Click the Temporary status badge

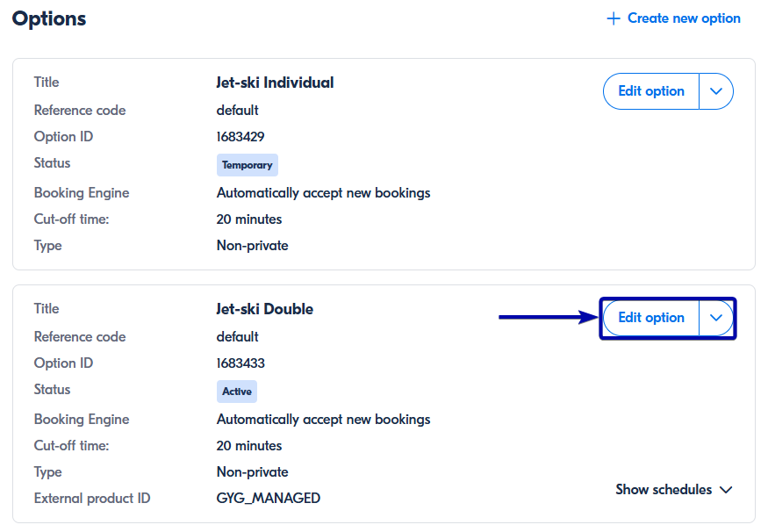248,165
